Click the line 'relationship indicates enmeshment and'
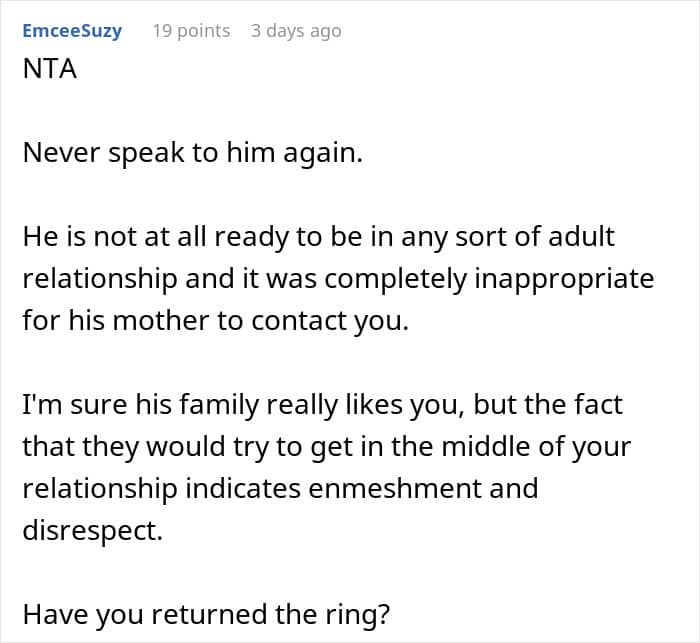Image resolution: width=700 pixels, height=643 pixels. [x=280, y=488]
